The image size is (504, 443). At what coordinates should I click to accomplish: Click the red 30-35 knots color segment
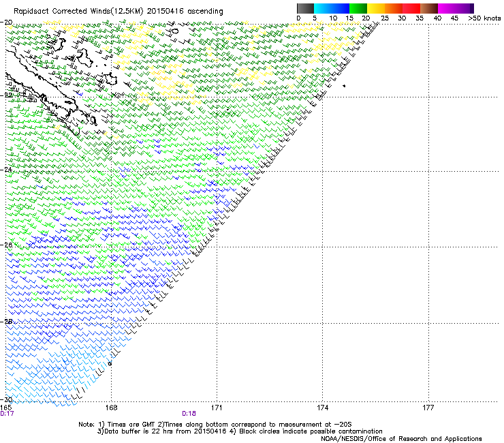click(411, 8)
